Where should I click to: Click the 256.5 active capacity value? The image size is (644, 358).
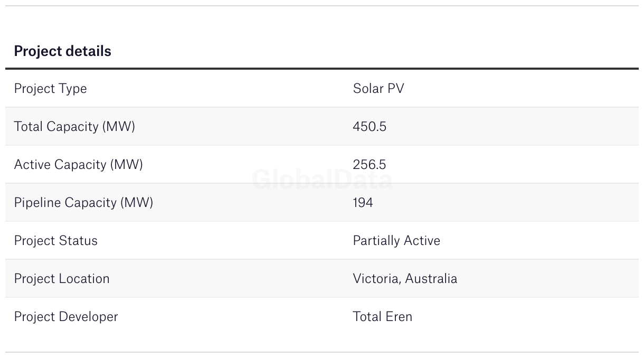coord(369,165)
